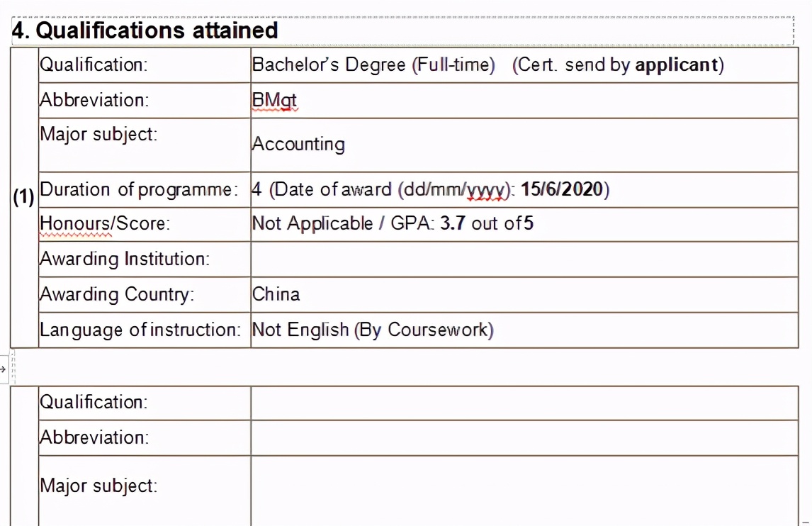Click the GPA "3.7" score value
The height and width of the screenshot is (526, 812).
pyautogui.click(x=453, y=224)
